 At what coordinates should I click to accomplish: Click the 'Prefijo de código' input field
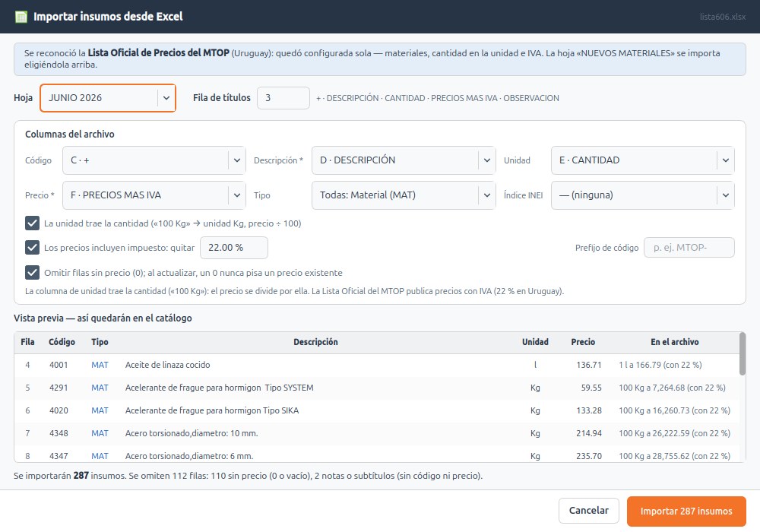point(689,248)
